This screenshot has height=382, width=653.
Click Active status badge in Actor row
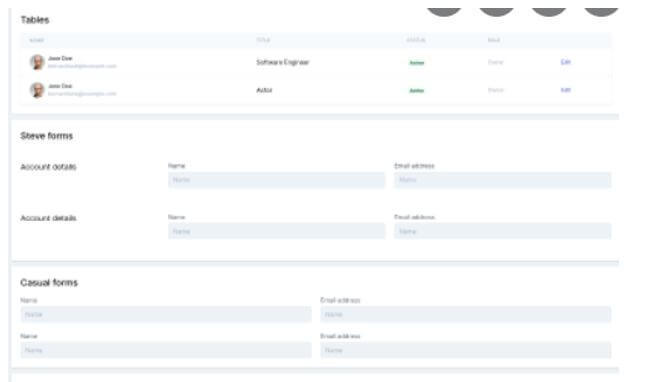tap(416, 90)
